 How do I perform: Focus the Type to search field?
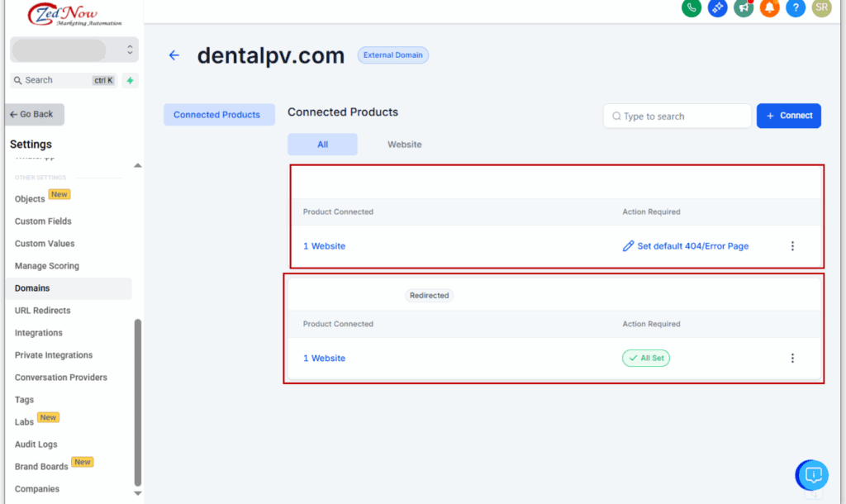(x=677, y=116)
